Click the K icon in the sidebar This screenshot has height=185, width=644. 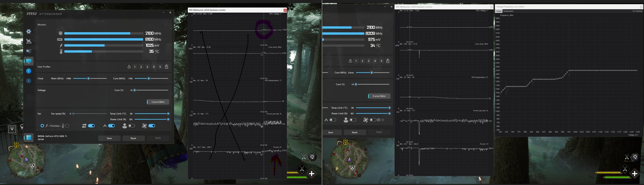tap(29, 81)
